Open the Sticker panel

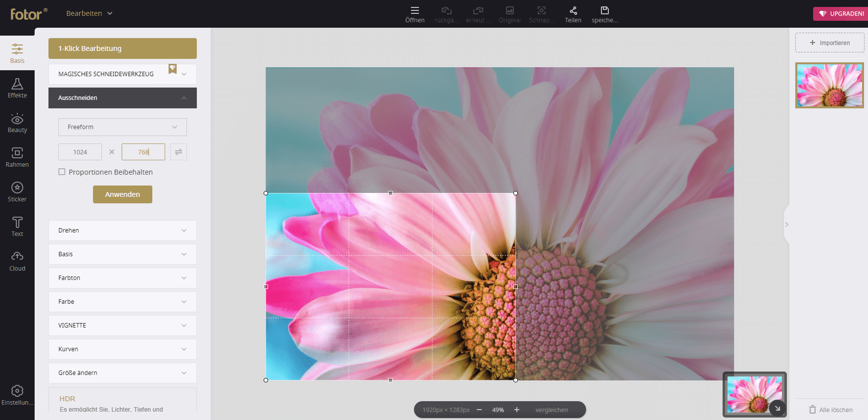click(x=17, y=192)
